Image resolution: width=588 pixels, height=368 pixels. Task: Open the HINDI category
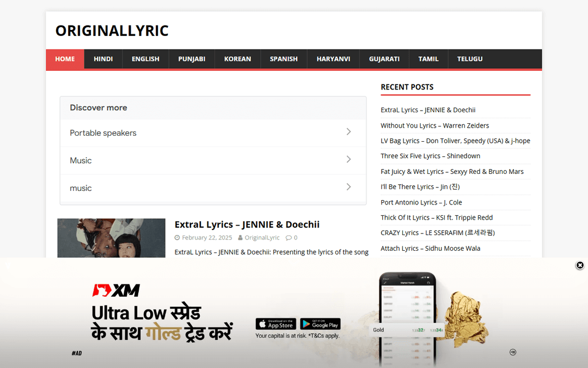(103, 59)
